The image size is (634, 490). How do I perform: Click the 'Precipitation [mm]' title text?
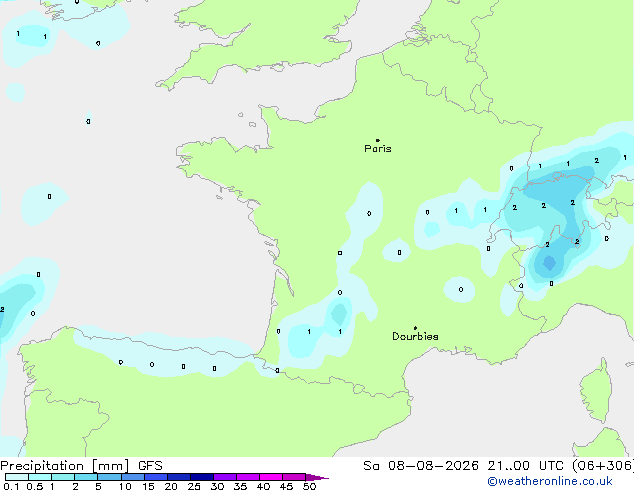coord(65,466)
